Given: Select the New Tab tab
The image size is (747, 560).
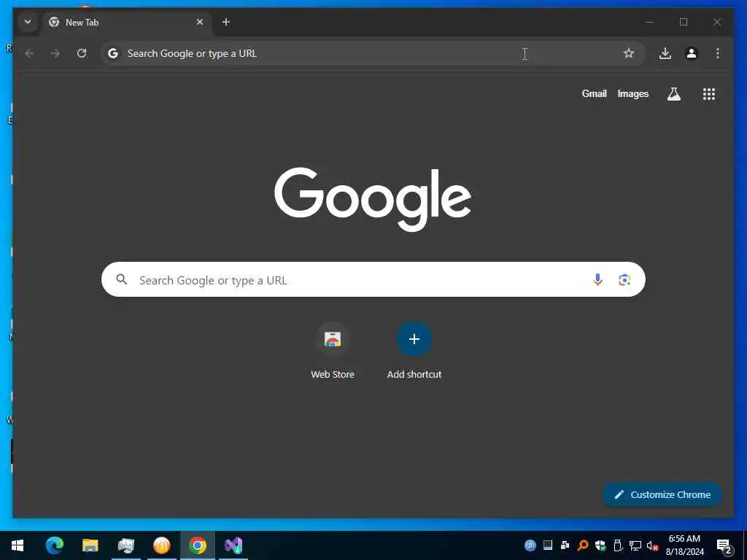Looking at the screenshot, I should [126, 22].
